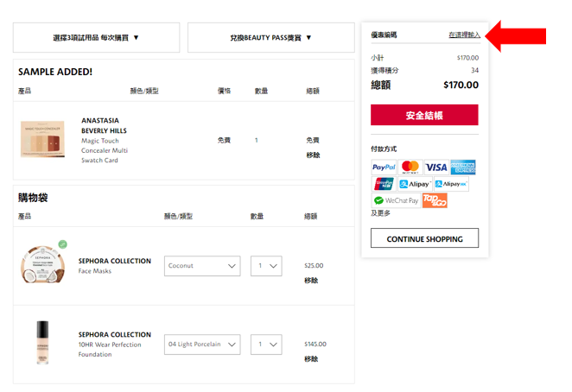Click the red 安全結帳 checkout button
This screenshot has height=392, width=572.
tap(424, 115)
